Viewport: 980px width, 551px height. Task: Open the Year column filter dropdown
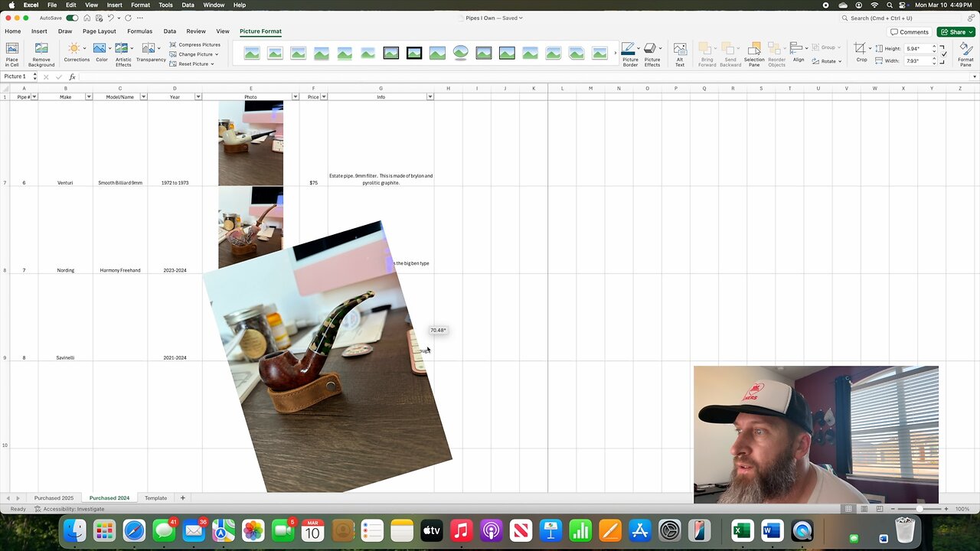coord(198,97)
